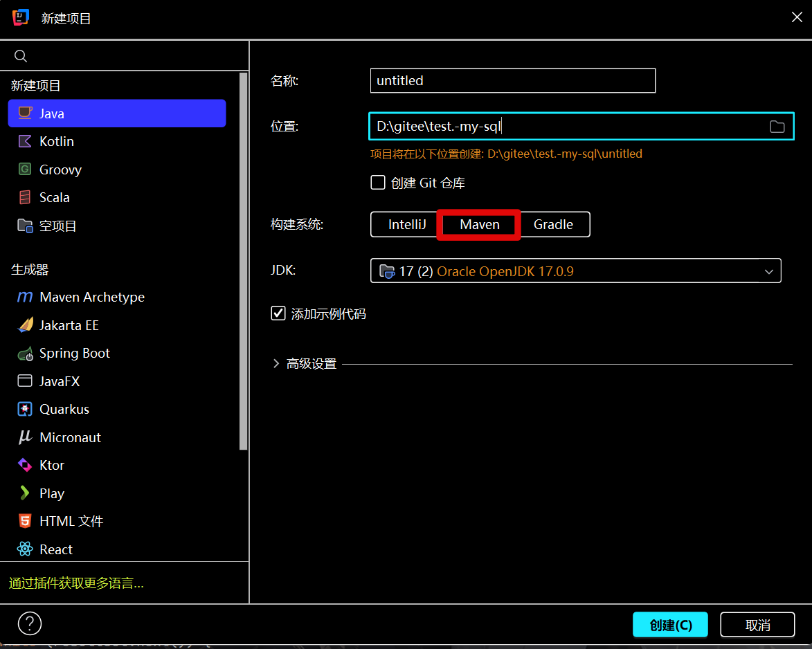Choose Kotlin project type text

point(57,141)
